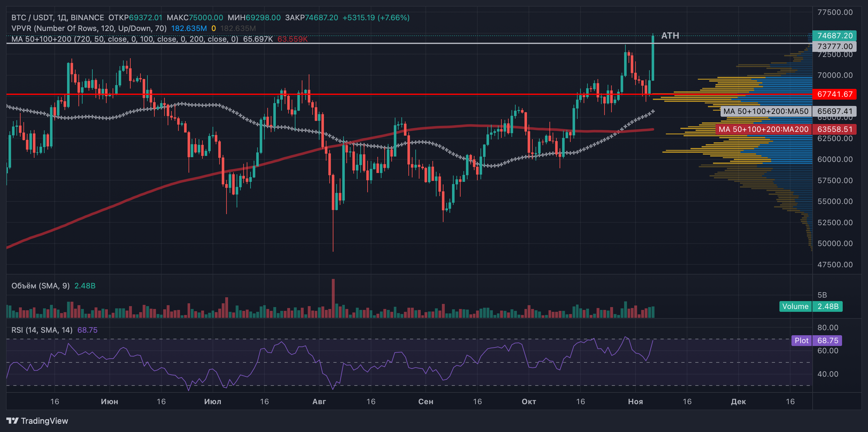Click the Ноя date on time axis
This screenshot has width=868, height=432.
635,402
